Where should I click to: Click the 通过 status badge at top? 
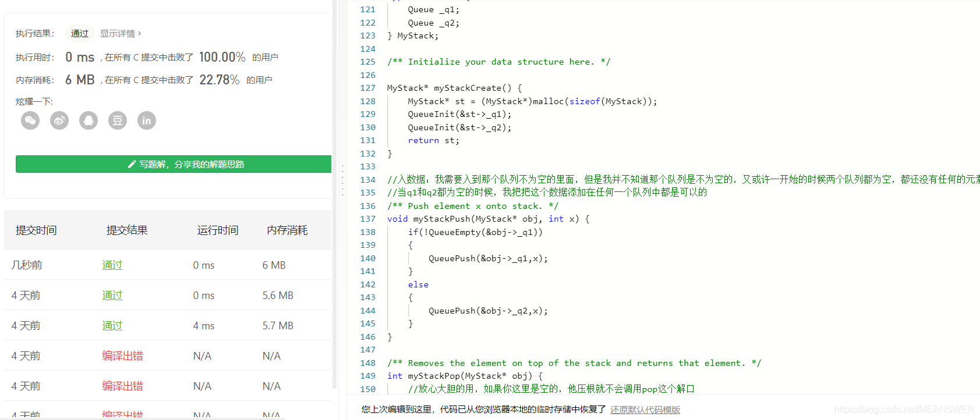pos(80,34)
